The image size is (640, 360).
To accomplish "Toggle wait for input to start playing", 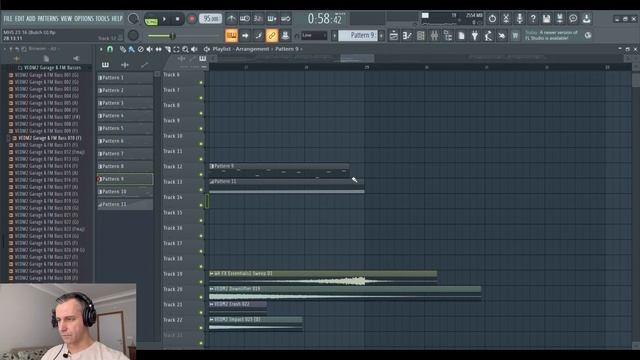I will click(244, 19).
